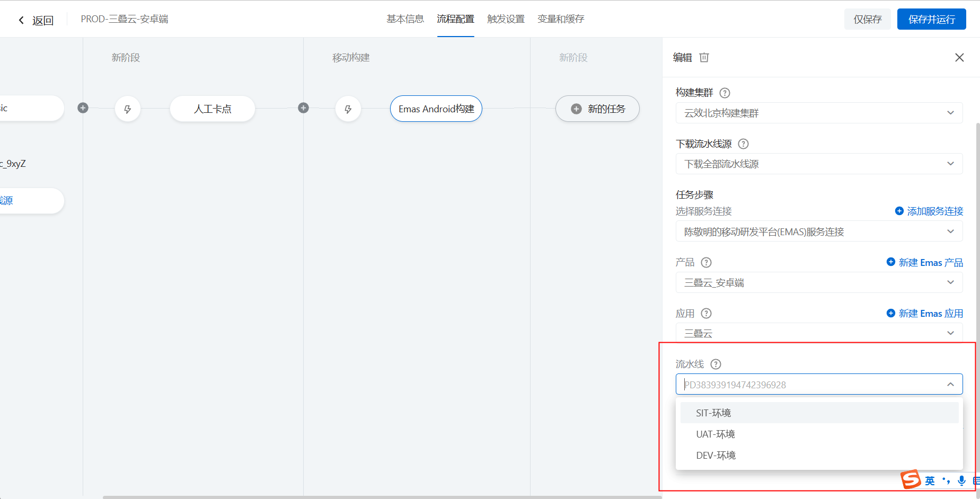Select DEV-环境 option
This screenshot has height=499, width=980.
(819, 455)
